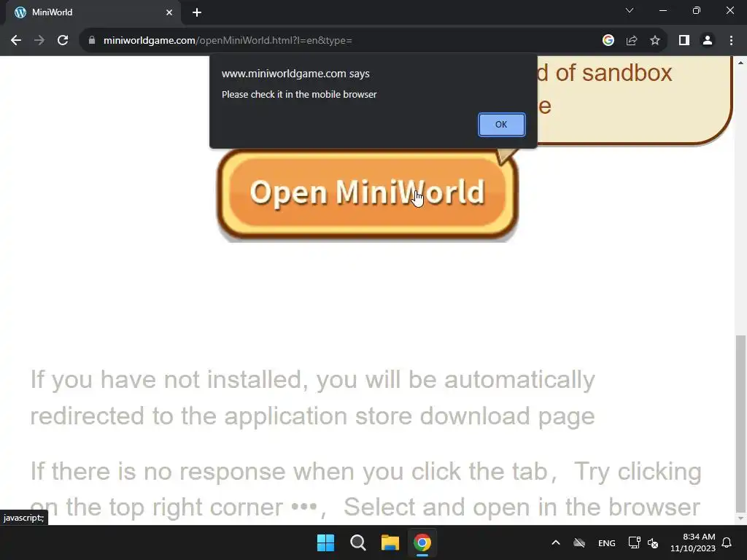The image size is (747, 560).
Task: Reload the current page
Action: point(63,41)
